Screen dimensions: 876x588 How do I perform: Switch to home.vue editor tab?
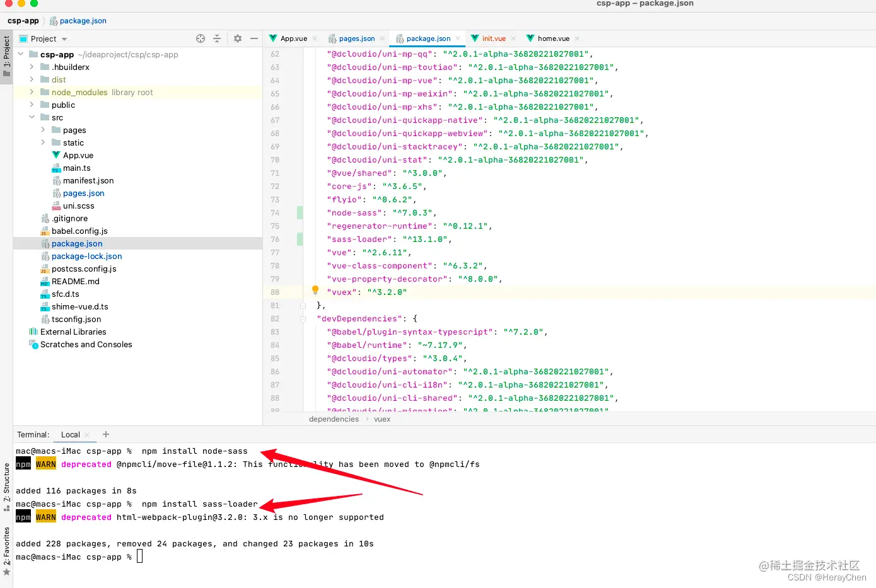pos(553,38)
